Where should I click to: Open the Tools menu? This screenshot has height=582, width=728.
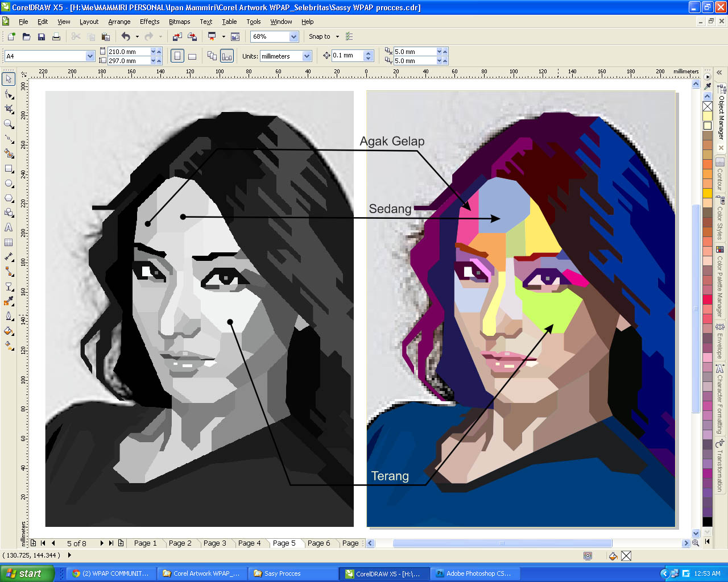[x=253, y=22]
